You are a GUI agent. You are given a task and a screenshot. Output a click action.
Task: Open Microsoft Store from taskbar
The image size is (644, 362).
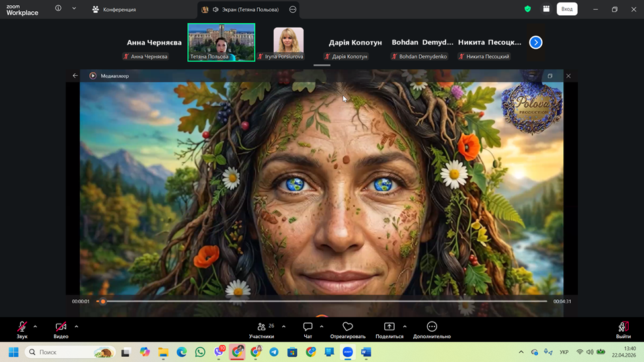[x=292, y=352]
